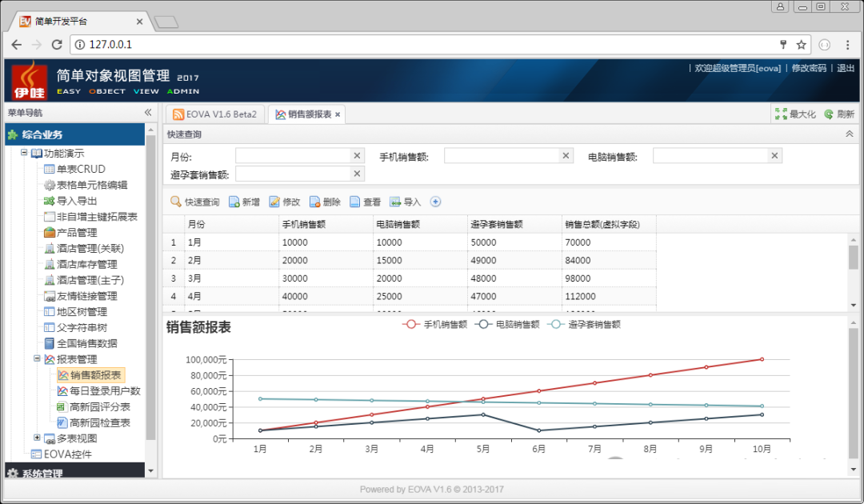Viewport: 864px width, 504px height.
Task: Click the 新增 add record icon
Action: tap(234, 202)
